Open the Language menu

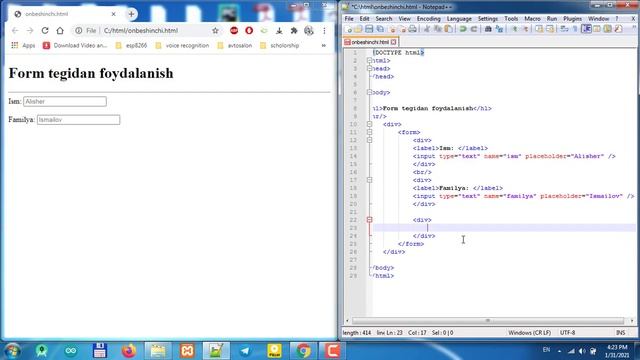pyautogui.click(x=459, y=19)
